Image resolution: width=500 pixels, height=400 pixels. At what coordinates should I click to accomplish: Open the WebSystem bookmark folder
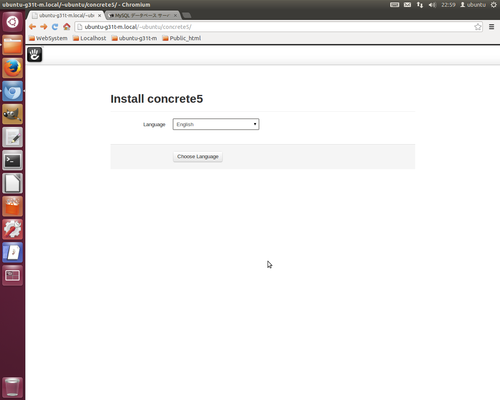click(48, 38)
